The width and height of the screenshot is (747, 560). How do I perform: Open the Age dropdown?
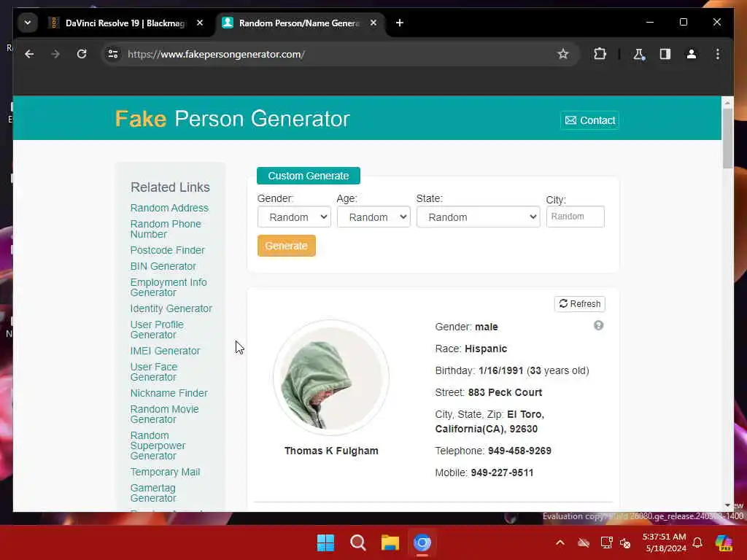point(373,217)
